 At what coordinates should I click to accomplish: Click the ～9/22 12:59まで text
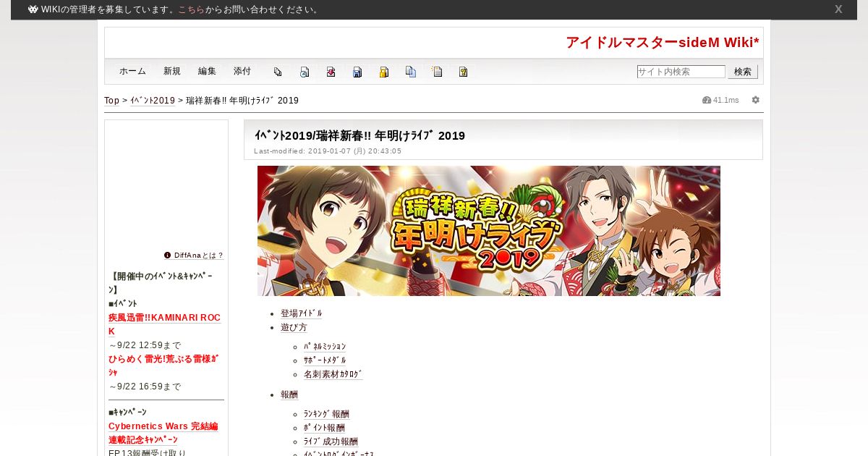[145, 345]
